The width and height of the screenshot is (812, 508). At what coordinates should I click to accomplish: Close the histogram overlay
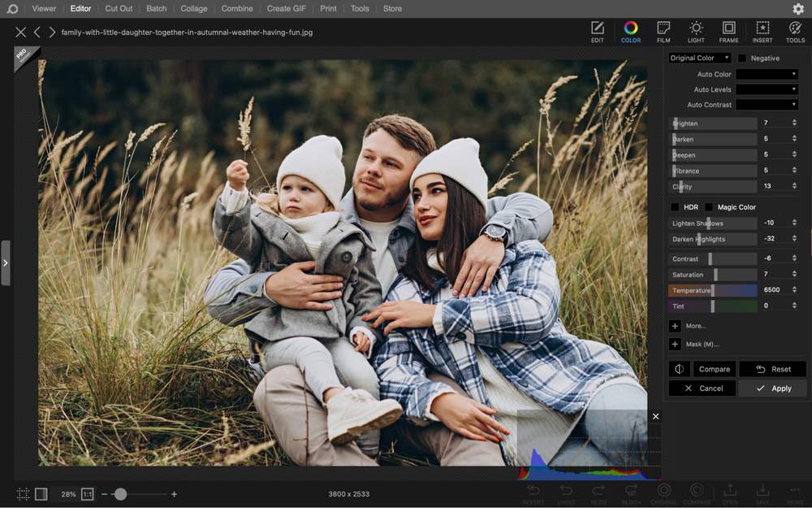[655, 416]
